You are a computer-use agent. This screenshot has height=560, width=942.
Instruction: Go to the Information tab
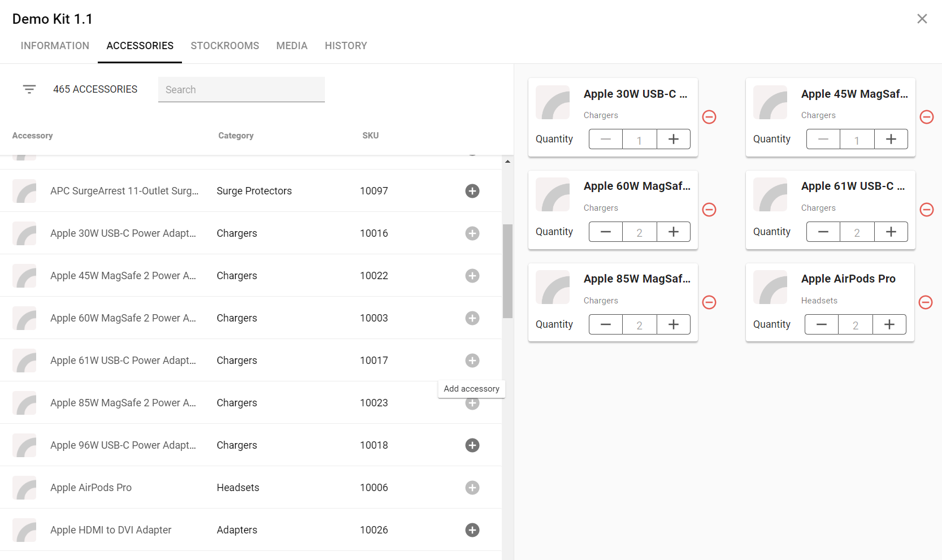click(x=55, y=46)
